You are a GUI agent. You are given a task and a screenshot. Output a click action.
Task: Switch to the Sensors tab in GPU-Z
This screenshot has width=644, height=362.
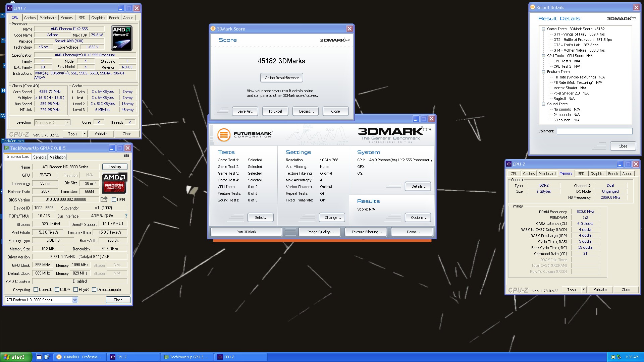click(x=40, y=157)
